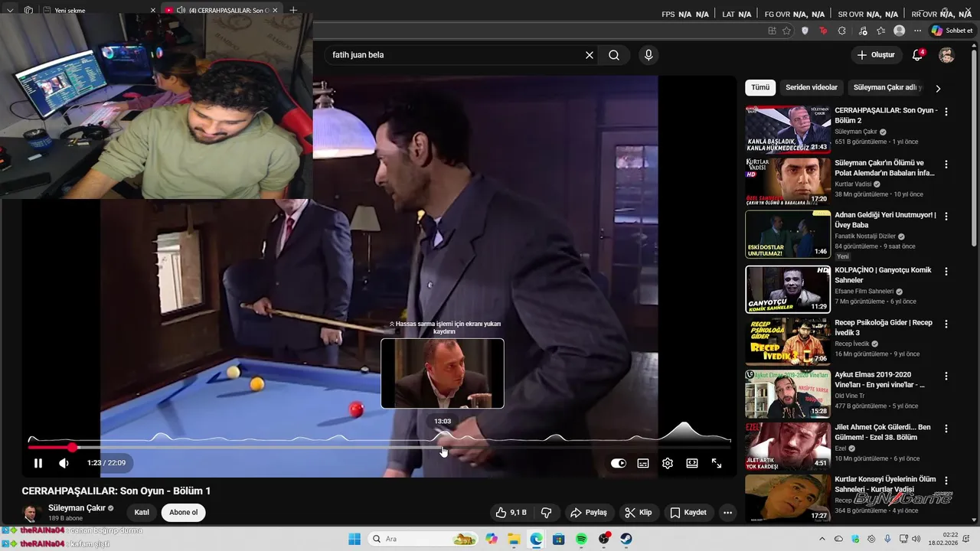This screenshot has width=980, height=551.
Task: Open options for 'Adnan Geldiği Yeri' video
Action: (946, 217)
